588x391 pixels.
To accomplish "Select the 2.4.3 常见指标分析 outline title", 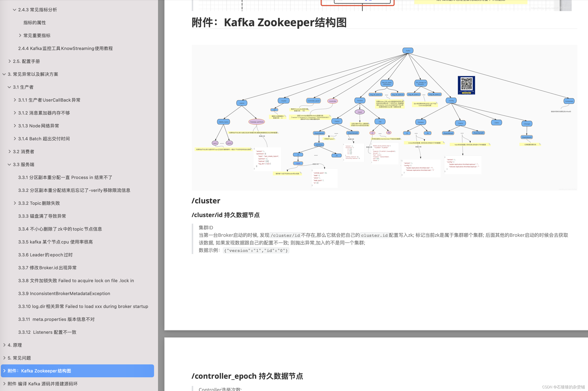I will 38,10.
